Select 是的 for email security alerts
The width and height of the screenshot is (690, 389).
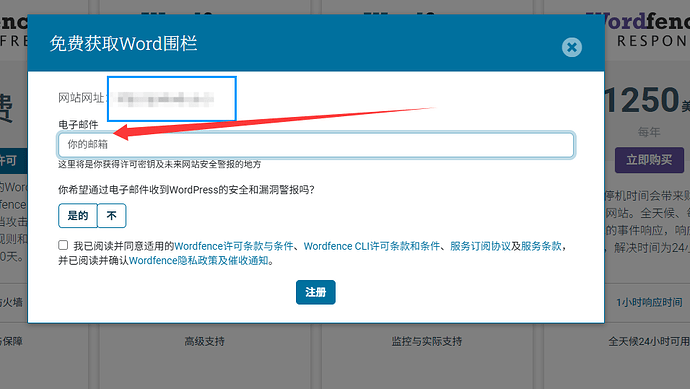(77, 216)
